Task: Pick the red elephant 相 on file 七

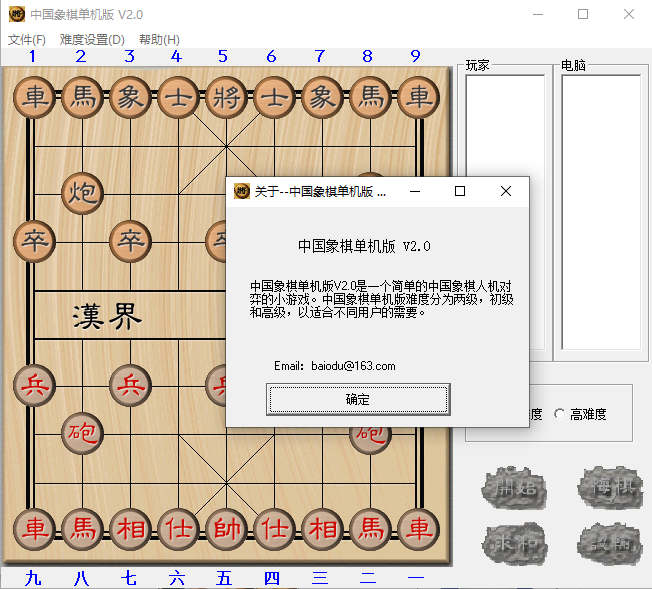Action: point(130,528)
